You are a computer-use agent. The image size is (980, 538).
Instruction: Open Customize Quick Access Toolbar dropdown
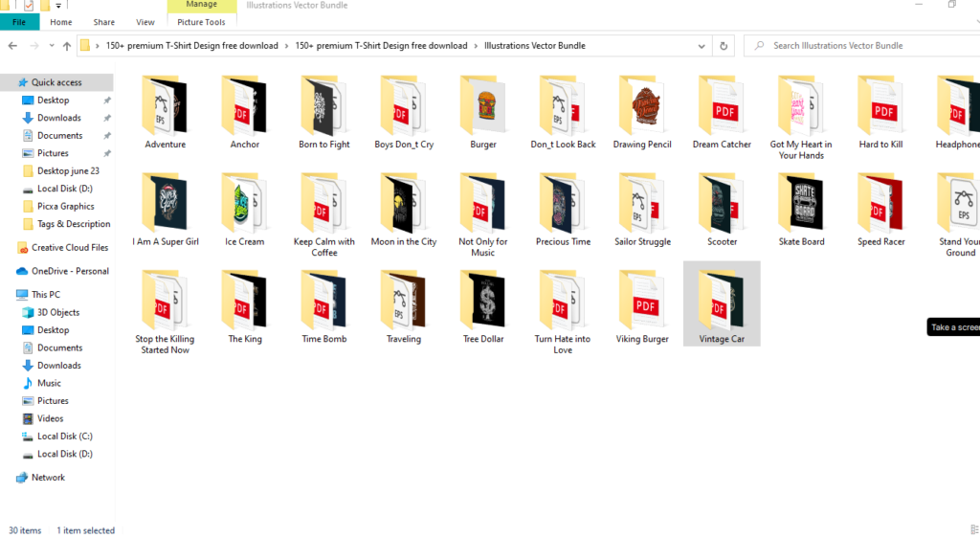click(x=58, y=6)
